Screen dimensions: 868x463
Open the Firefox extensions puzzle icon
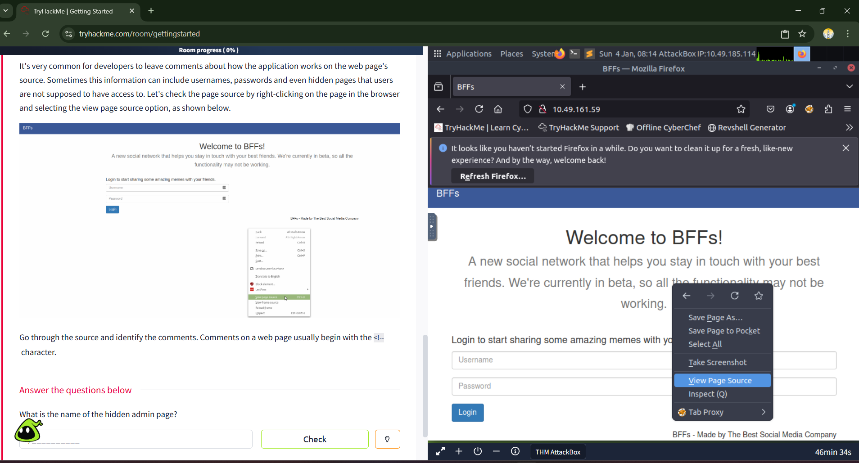(x=828, y=109)
